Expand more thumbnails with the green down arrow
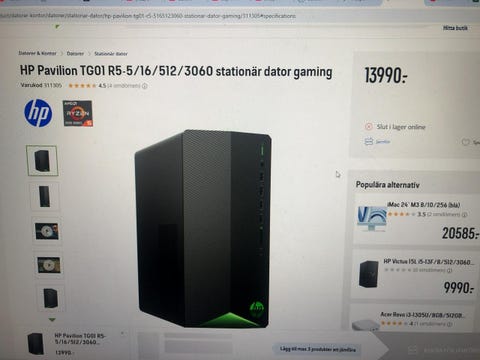The height and width of the screenshot is (360, 480). pos(52,320)
